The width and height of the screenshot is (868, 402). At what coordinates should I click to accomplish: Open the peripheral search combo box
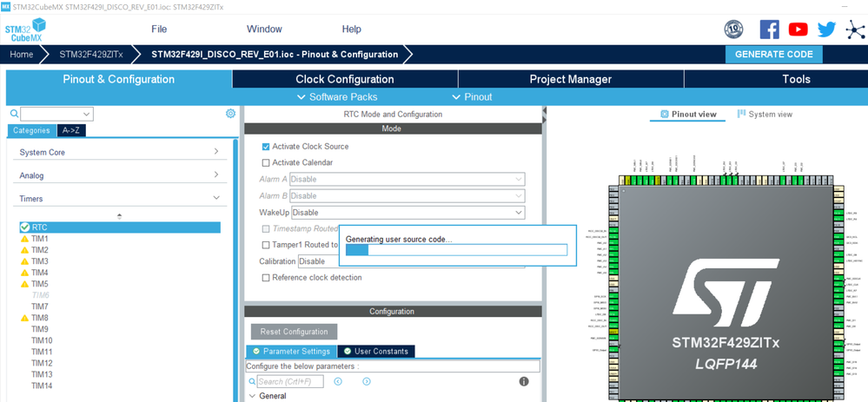tap(57, 114)
